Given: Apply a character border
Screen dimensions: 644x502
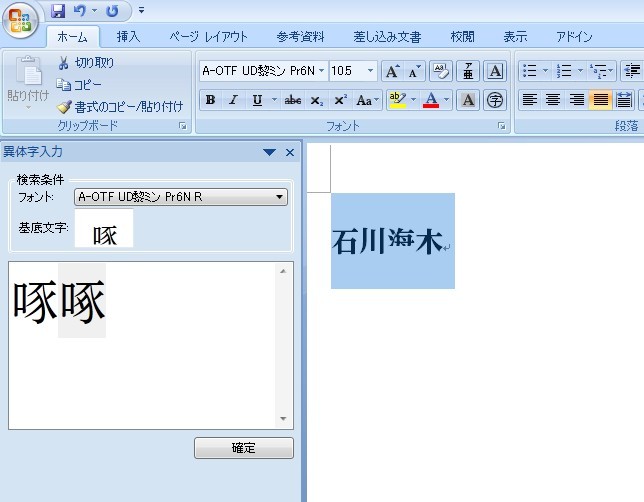Looking at the screenshot, I should click(495, 71).
